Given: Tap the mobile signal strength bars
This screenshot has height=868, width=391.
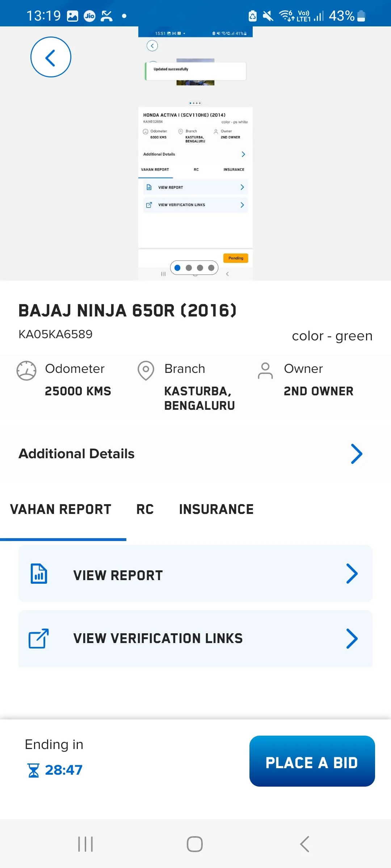Looking at the screenshot, I should click(x=319, y=16).
